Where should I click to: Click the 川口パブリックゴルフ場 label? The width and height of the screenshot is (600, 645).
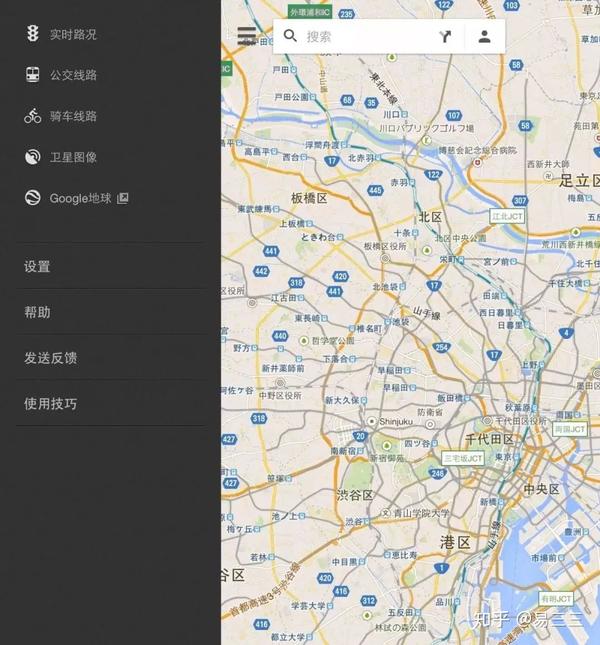pyautogui.click(x=426, y=128)
